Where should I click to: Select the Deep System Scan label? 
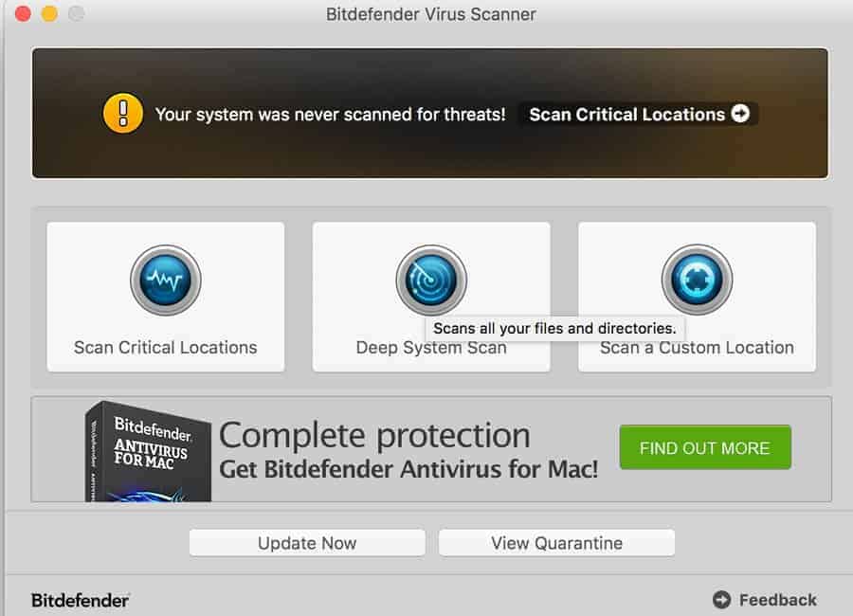[x=431, y=348]
